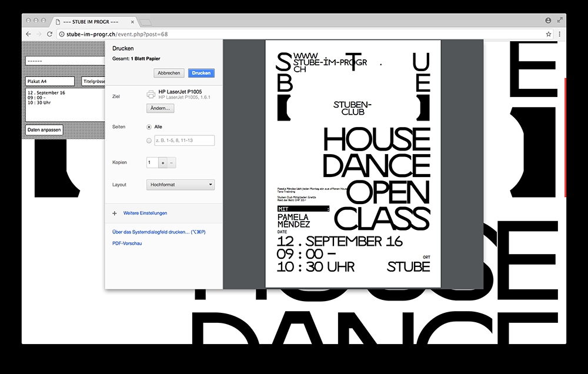Screen dimensions: 588x374
Task: Click the 'HP LaserJet P1005' printer name
Action: pos(180,92)
